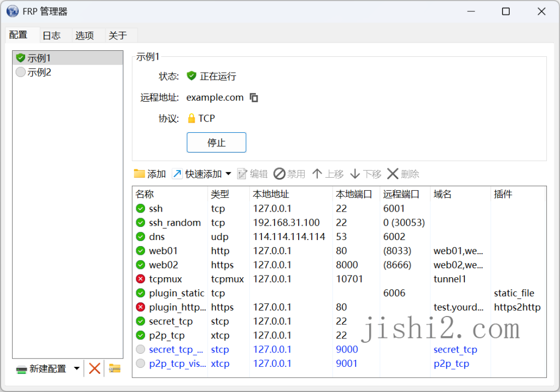Click green status icon of secret_tcp row
The height and width of the screenshot is (392, 560).
click(141, 321)
